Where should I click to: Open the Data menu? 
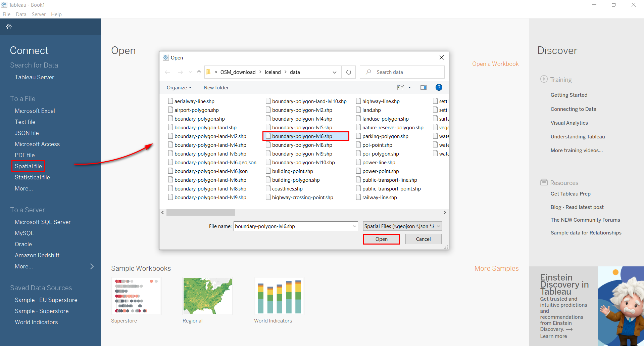[21, 14]
